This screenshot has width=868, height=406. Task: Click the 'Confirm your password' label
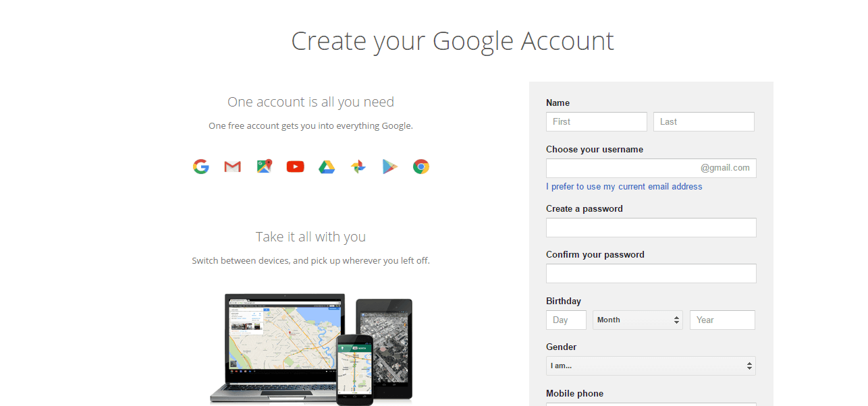(595, 254)
